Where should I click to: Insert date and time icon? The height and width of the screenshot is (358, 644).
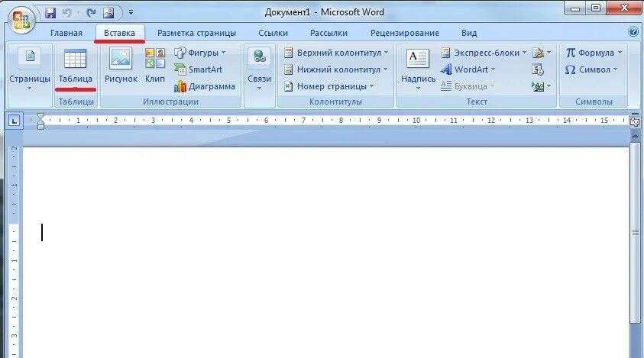click(538, 69)
